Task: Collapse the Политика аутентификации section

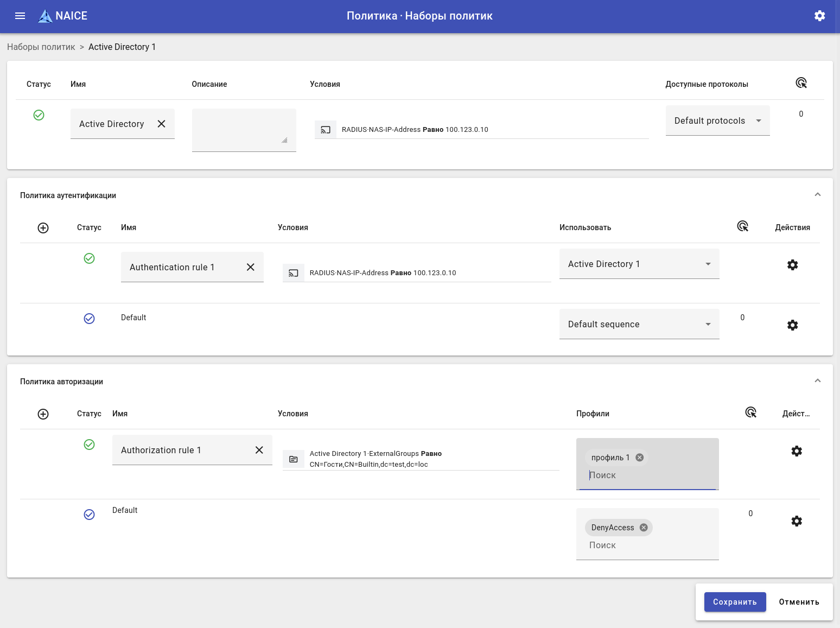Action: (817, 195)
